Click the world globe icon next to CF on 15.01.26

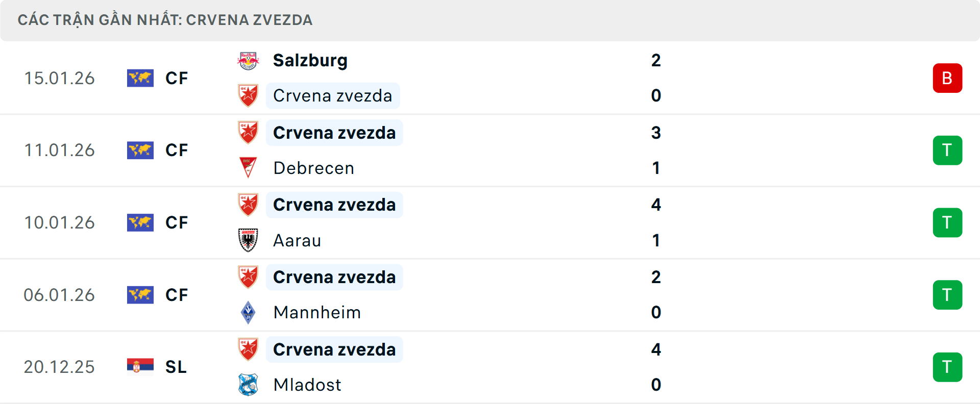[x=140, y=78]
